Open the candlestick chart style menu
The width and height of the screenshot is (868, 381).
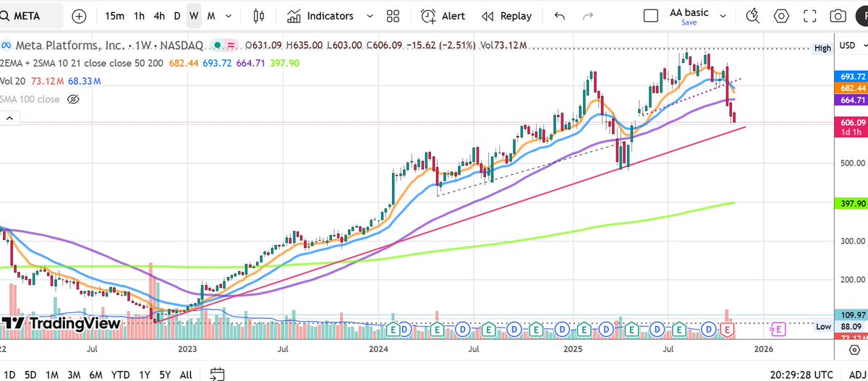tap(259, 16)
